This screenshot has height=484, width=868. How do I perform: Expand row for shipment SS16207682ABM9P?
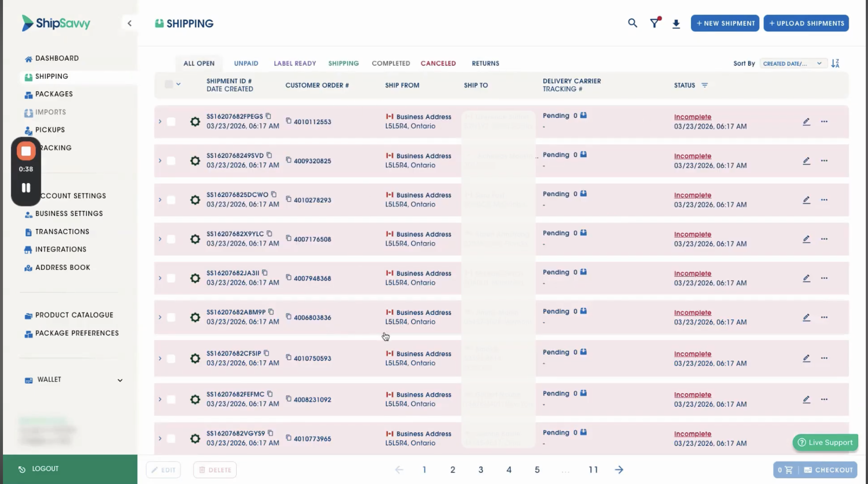coord(160,317)
